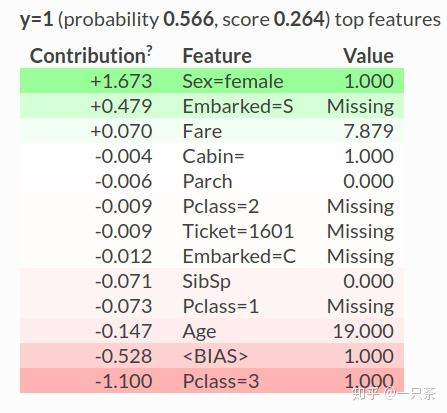Select the Pclass=2 feature row
447x413 pixels.
[212, 206]
